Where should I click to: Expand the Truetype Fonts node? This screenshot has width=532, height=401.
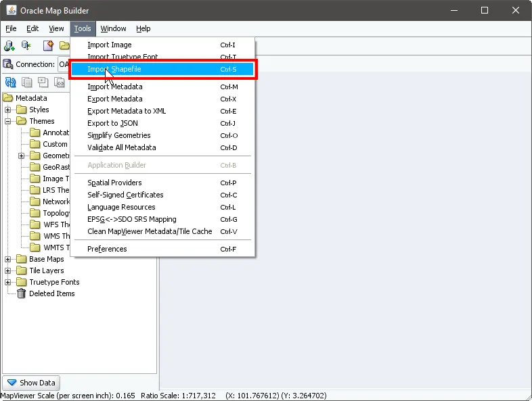coord(8,282)
